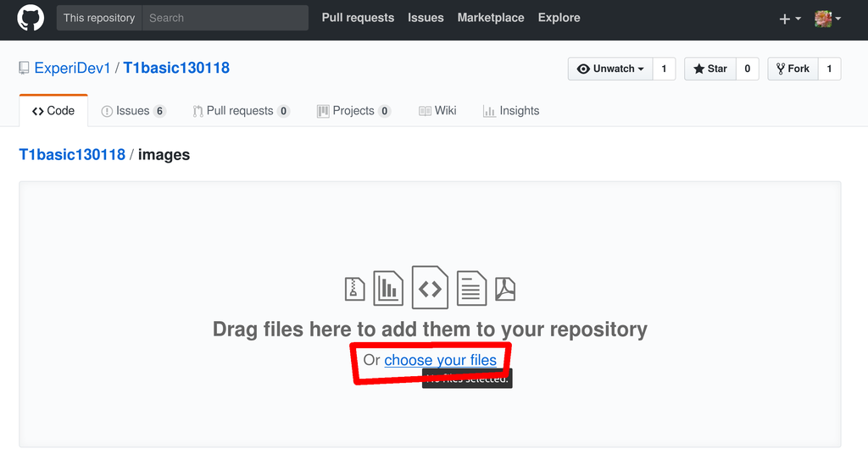
Task: Click the zip archive file icon
Action: [355, 289]
